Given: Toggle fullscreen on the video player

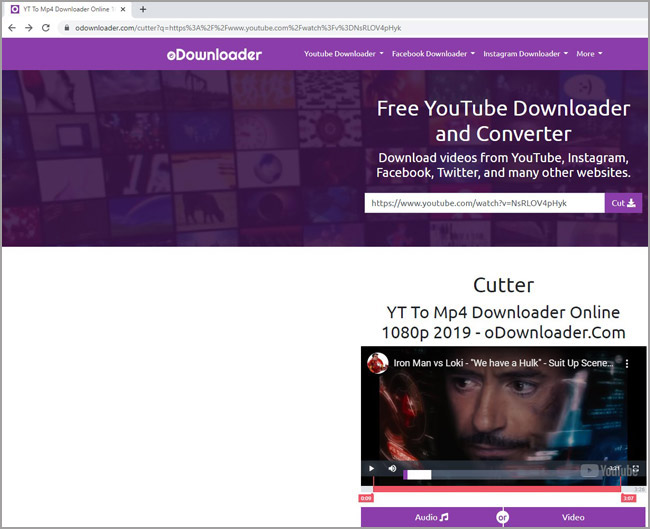Looking at the screenshot, I should [635, 469].
